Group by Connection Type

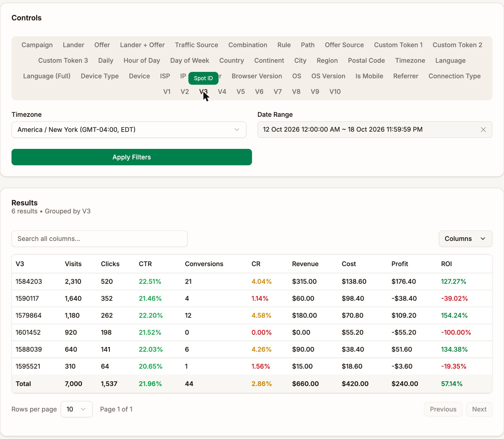tap(455, 76)
